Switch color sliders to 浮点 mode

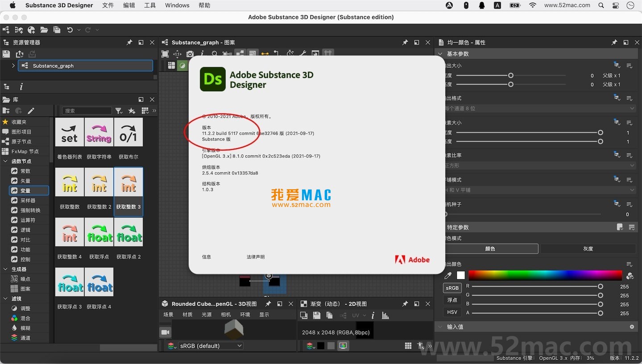pos(452,300)
